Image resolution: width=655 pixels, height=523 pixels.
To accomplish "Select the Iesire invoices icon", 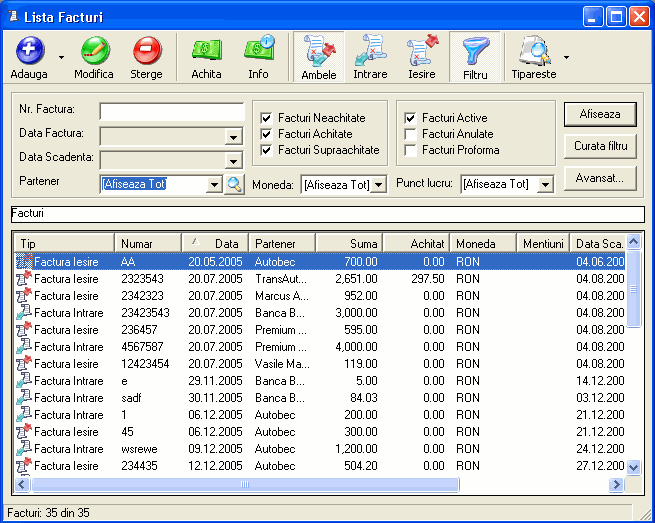I will (x=422, y=50).
